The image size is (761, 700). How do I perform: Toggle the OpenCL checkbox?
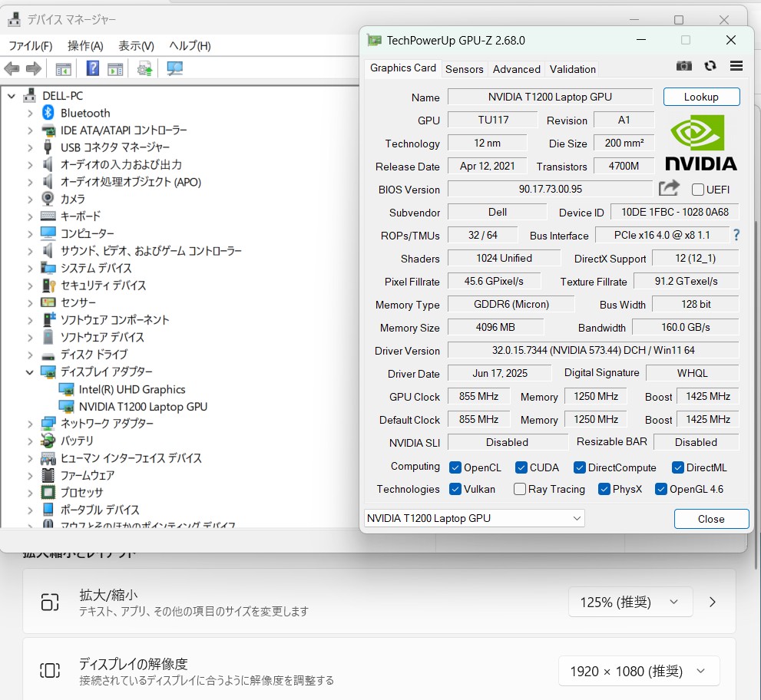[x=455, y=467]
